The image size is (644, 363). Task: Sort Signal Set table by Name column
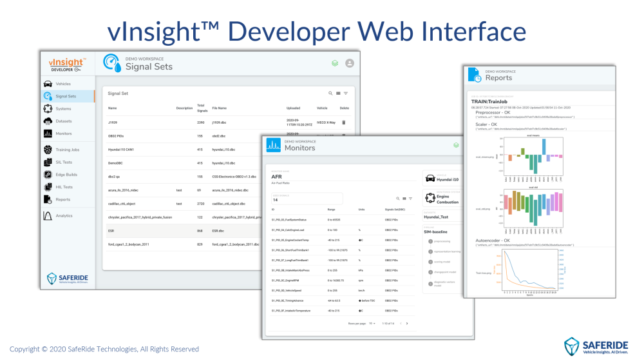tap(112, 108)
